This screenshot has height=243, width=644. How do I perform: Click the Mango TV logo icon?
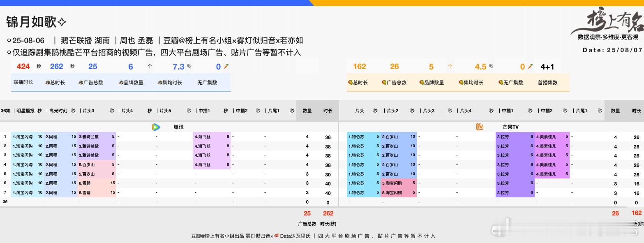pos(480,127)
